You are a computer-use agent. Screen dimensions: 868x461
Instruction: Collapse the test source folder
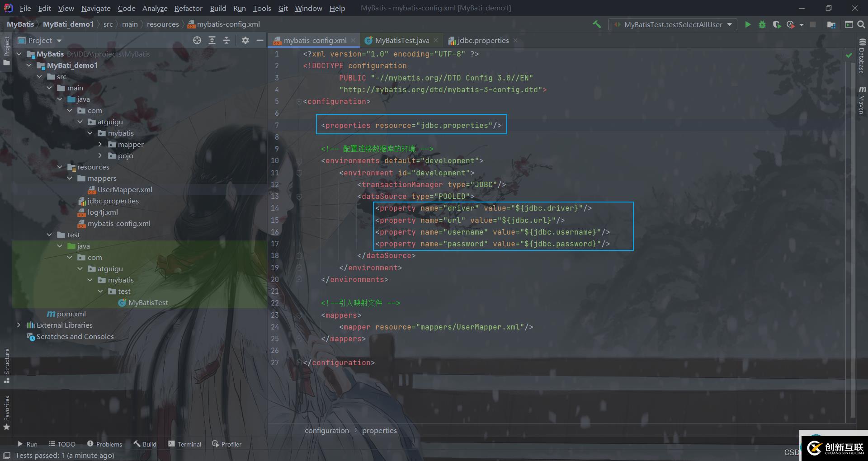click(x=49, y=235)
